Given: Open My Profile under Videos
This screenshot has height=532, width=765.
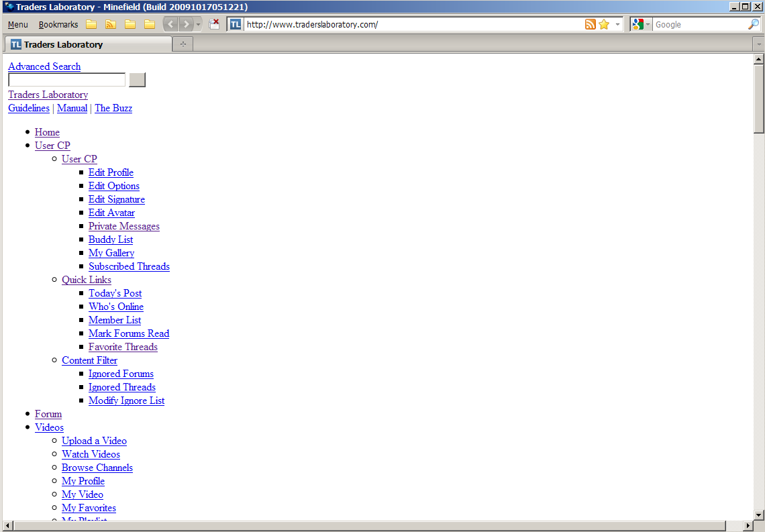Looking at the screenshot, I should (x=83, y=481).
